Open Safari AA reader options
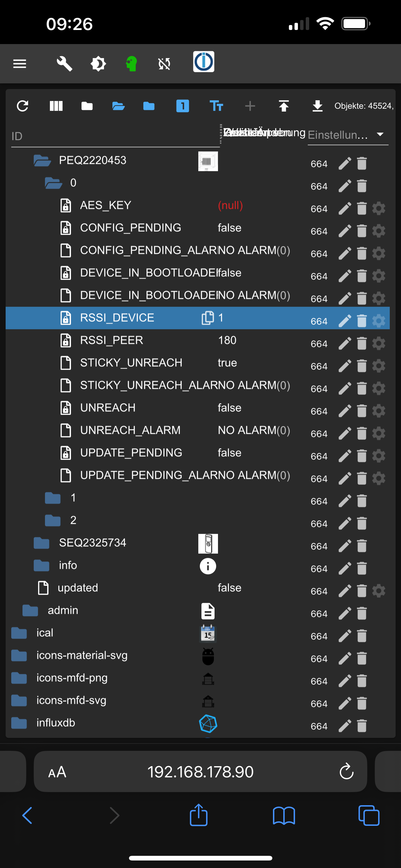 (x=57, y=772)
